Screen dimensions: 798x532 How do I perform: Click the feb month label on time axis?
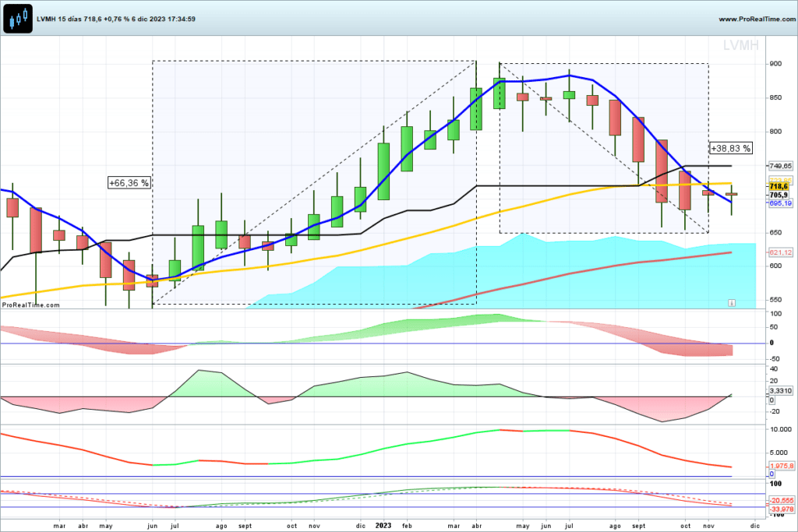tap(407, 526)
